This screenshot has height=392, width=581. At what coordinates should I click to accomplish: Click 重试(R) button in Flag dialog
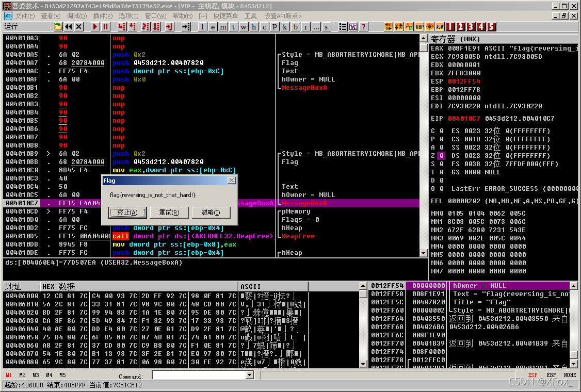pyautogui.click(x=169, y=213)
